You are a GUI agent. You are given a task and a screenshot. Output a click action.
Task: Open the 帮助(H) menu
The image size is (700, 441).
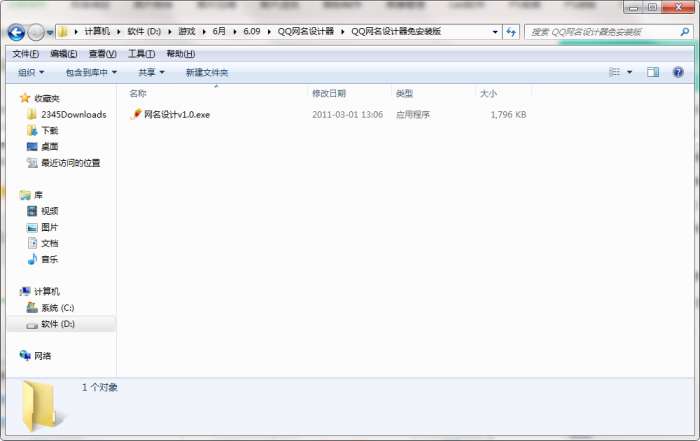tap(180, 54)
